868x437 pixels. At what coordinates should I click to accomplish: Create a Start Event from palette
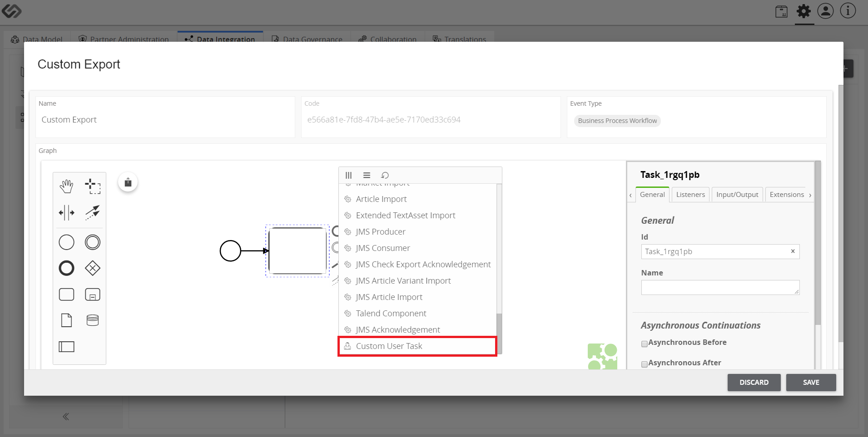(66, 242)
